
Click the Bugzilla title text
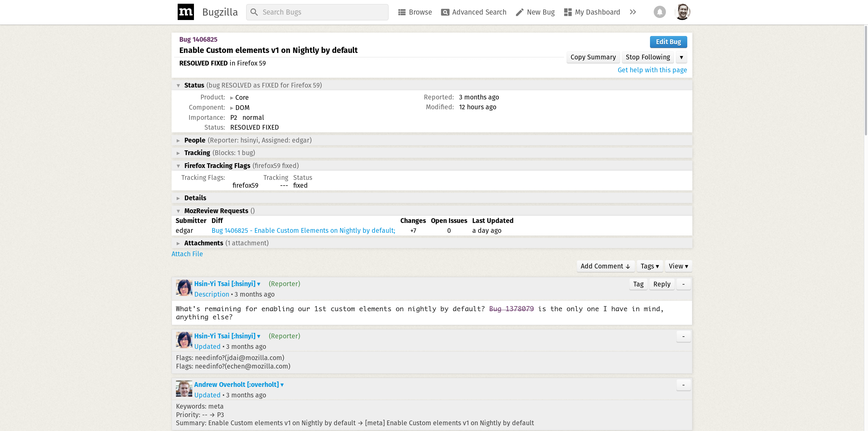coord(220,12)
